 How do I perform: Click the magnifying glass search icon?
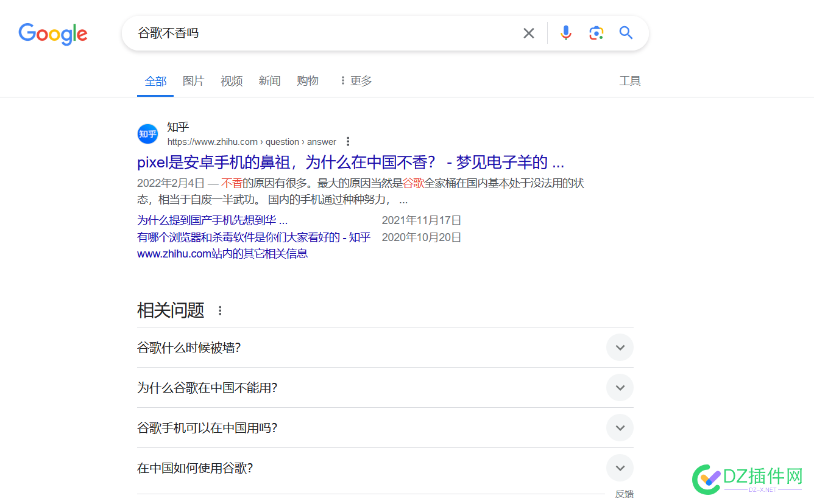tap(626, 33)
